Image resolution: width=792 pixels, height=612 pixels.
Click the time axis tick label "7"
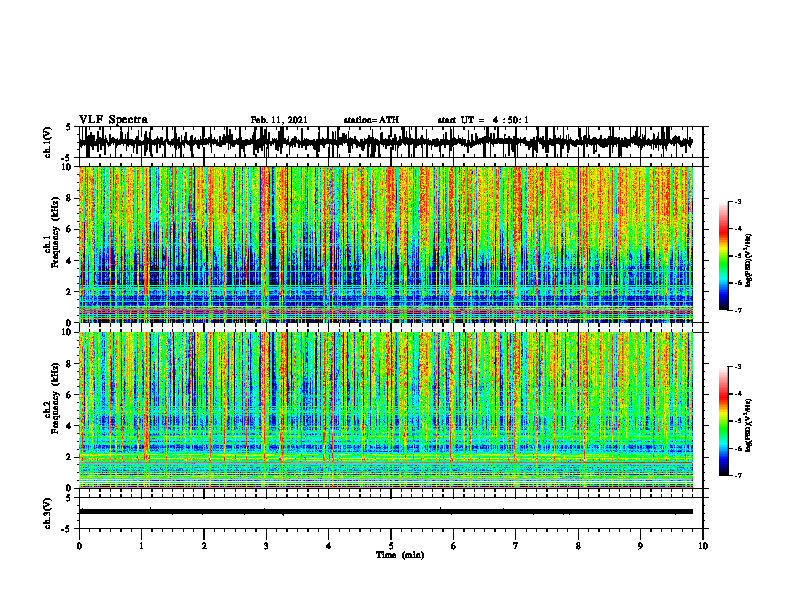point(516,546)
